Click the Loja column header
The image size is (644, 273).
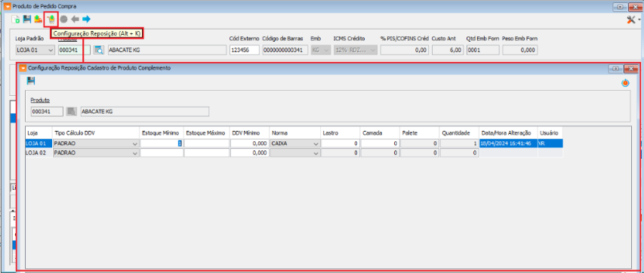[x=39, y=133]
